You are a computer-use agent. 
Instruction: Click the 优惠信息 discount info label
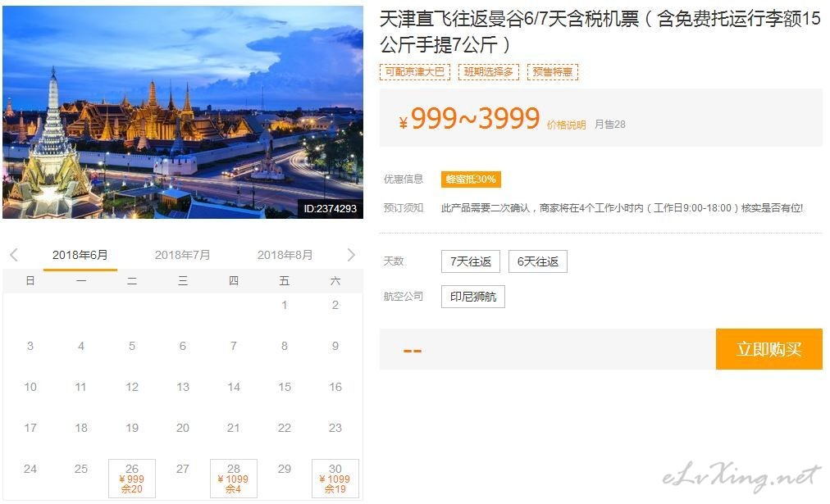pos(404,179)
